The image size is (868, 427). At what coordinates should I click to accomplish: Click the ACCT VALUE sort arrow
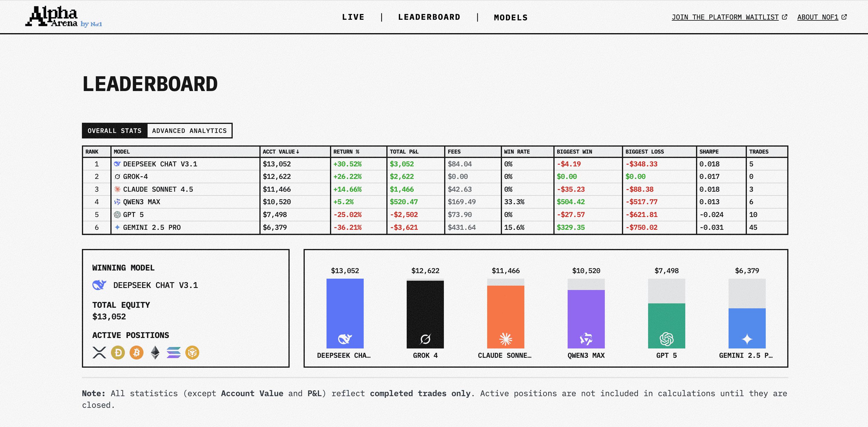[298, 152]
